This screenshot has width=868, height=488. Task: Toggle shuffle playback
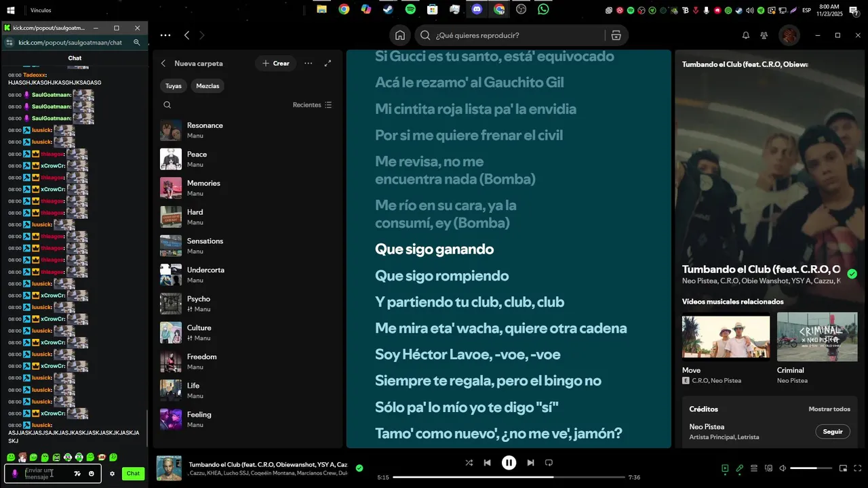point(469,463)
